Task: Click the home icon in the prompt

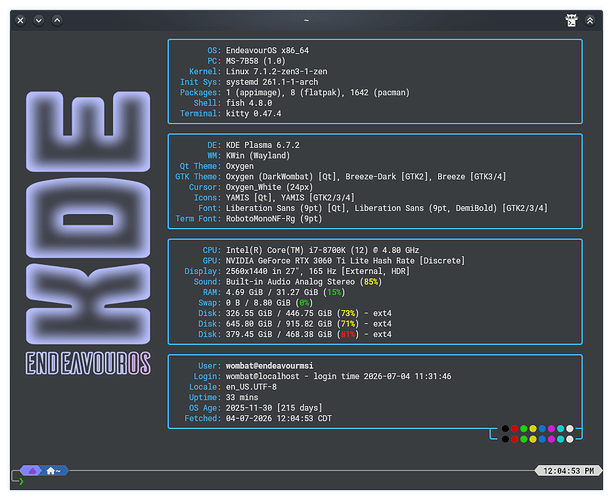Action: [50, 471]
